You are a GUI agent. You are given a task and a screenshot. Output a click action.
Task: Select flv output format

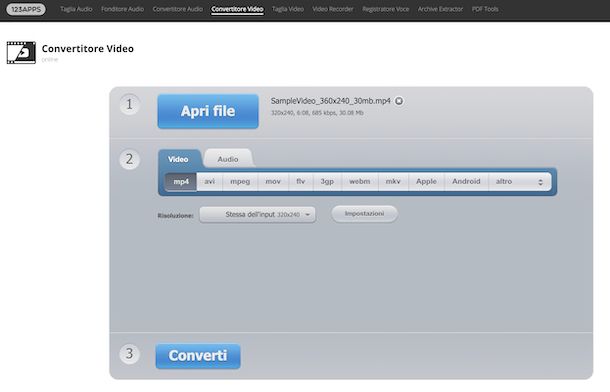coord(301,182)
